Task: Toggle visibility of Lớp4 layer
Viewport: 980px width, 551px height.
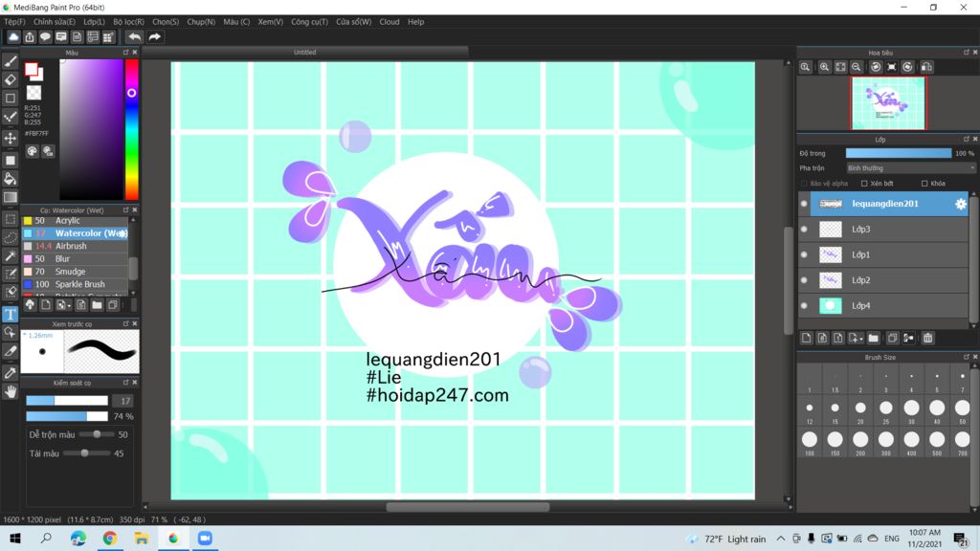Action: click(x=804, y=306)
